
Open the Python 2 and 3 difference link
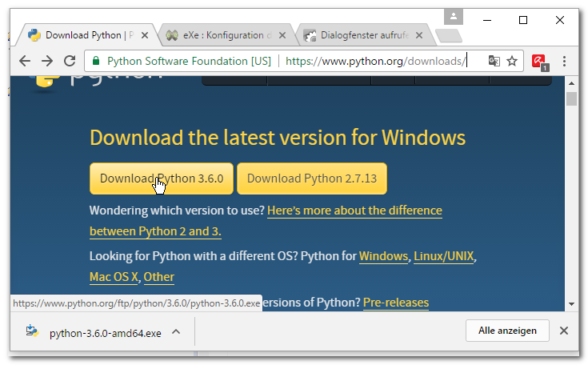(354, 211)
